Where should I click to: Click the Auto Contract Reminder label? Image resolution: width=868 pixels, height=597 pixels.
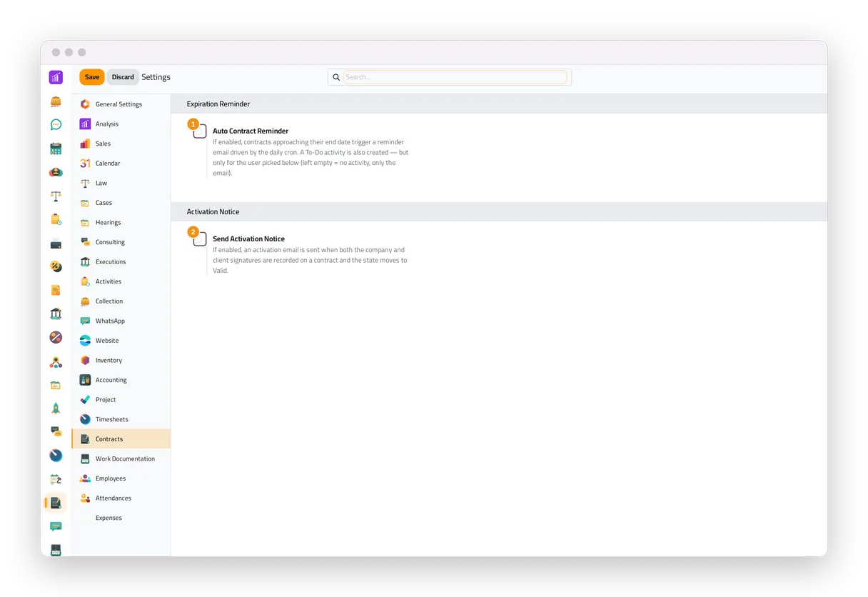click(x=251, y=131)
